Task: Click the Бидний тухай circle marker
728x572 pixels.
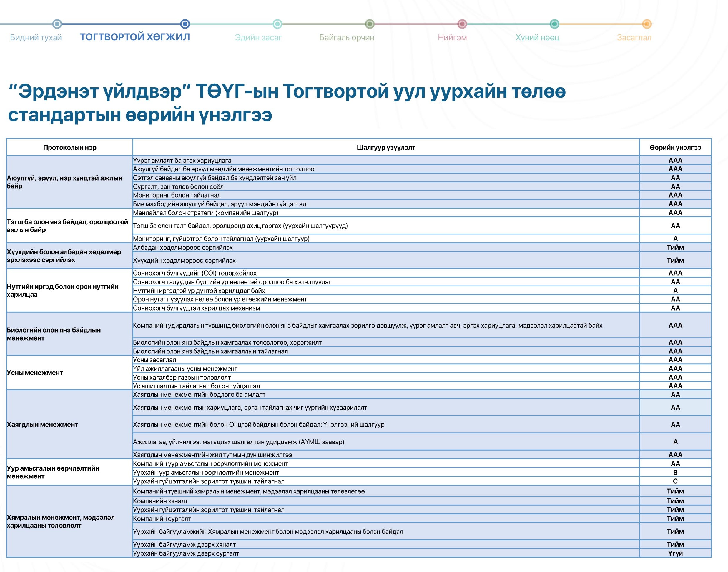Action: [57, 24]
